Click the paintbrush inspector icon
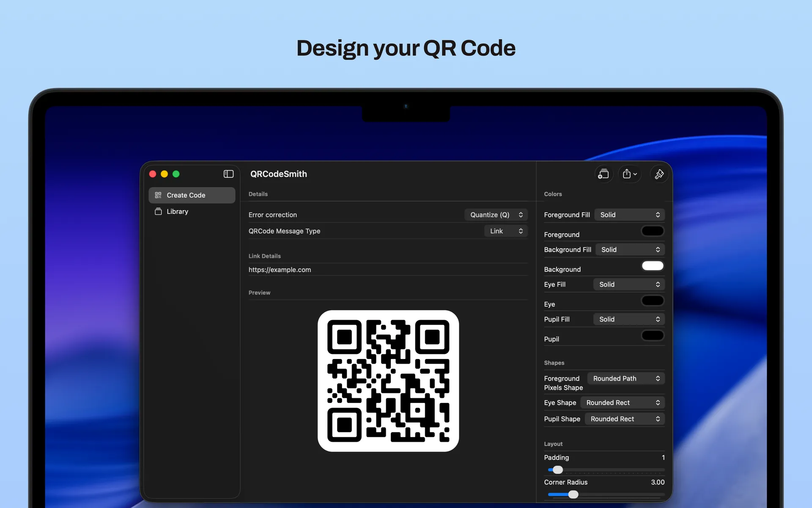Image resolution: width=812 pixels, height=508 pixels. pos(659,174)
